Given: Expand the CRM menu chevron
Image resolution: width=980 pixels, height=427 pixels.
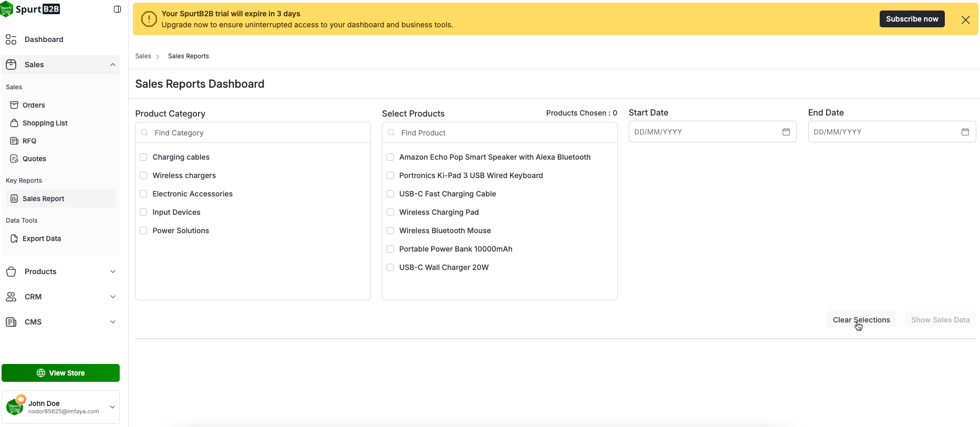Looking at the screenshot, I should [113, 297].
